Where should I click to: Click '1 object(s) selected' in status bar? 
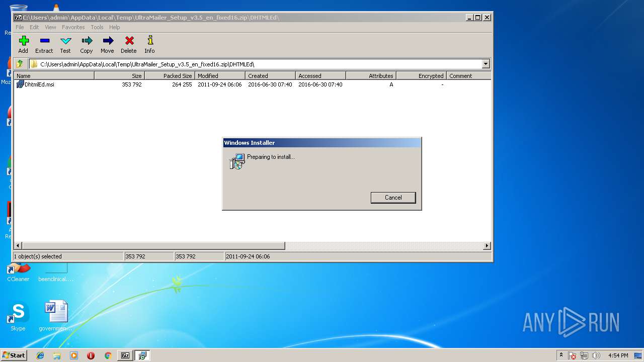click(x=38, y=256)
